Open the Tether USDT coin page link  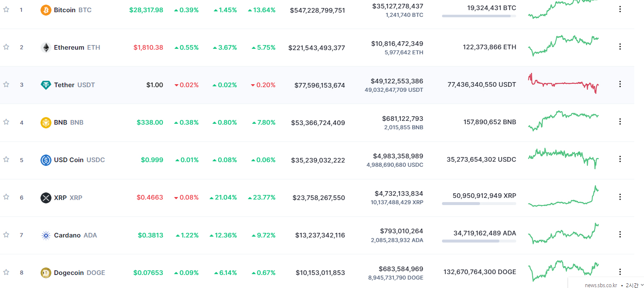(75, 85)
